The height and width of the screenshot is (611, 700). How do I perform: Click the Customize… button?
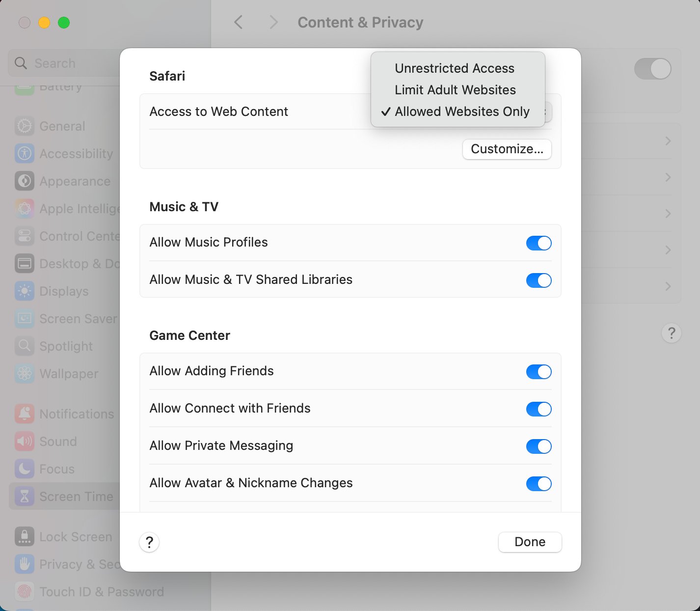[x=507, y=149]
